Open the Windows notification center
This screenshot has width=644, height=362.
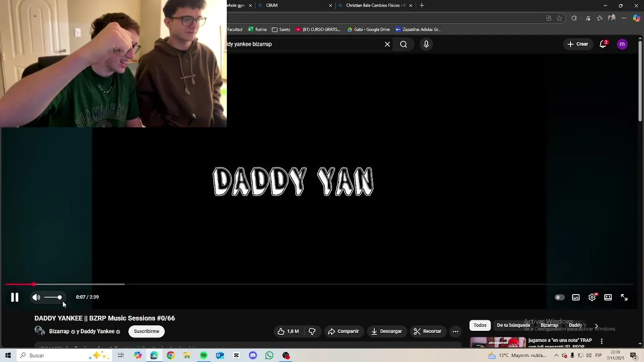click(x=634, y=355)
